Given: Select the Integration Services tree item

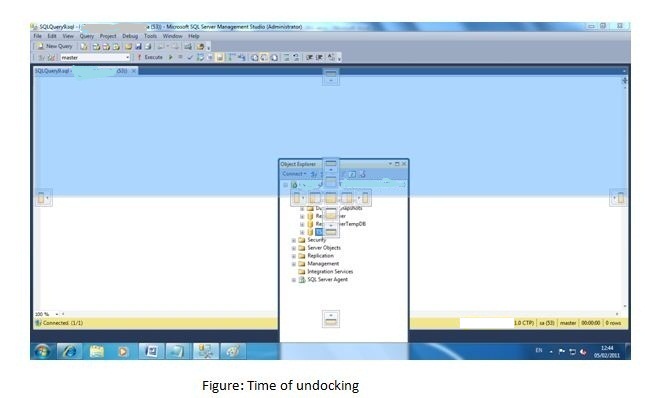Looking at the screenshot, I should tap(330, 271).
